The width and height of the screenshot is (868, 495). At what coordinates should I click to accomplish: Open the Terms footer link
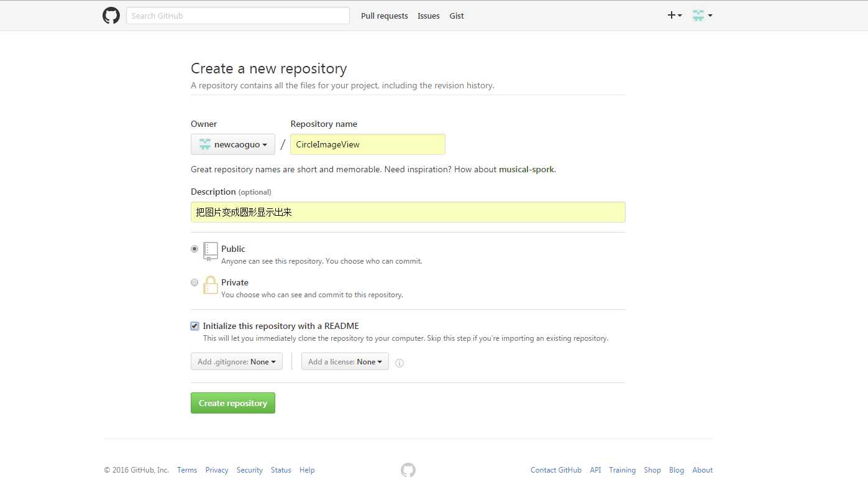coord(187,470)
